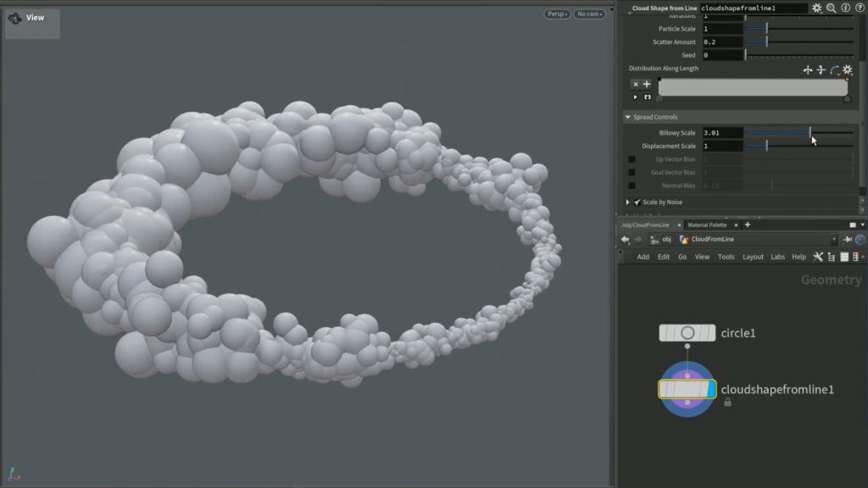Image resolution: width=868 pixels, height=488 pixels.
Task: Enable the Up Vector Bias checkbox
Action: coord(631,159)
